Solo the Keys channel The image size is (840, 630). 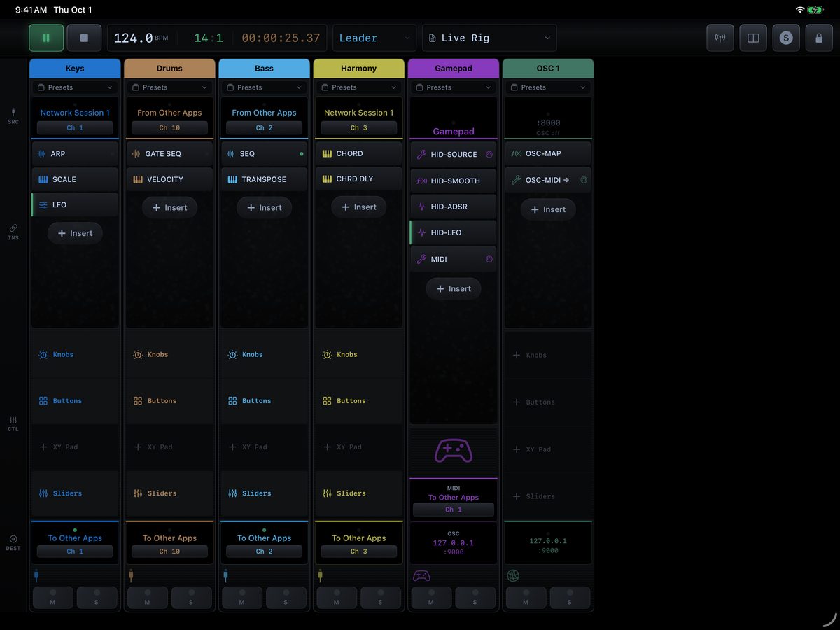[x=97, y=598]
